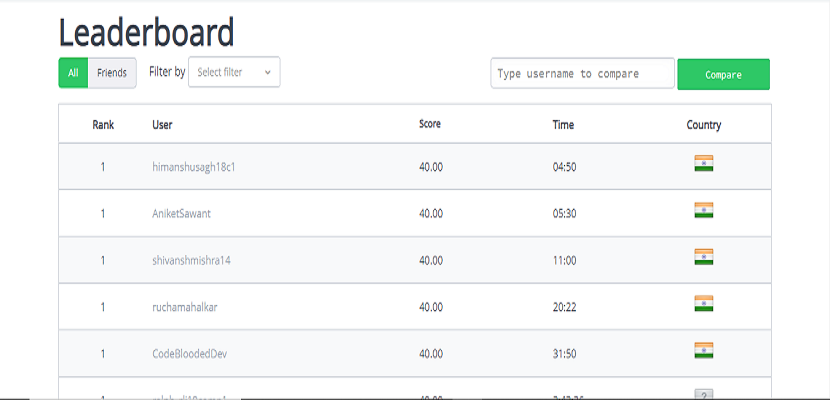Select the All leaderboard toggle
This screenshot has height=400, width=830.
(x=73, y=73)
